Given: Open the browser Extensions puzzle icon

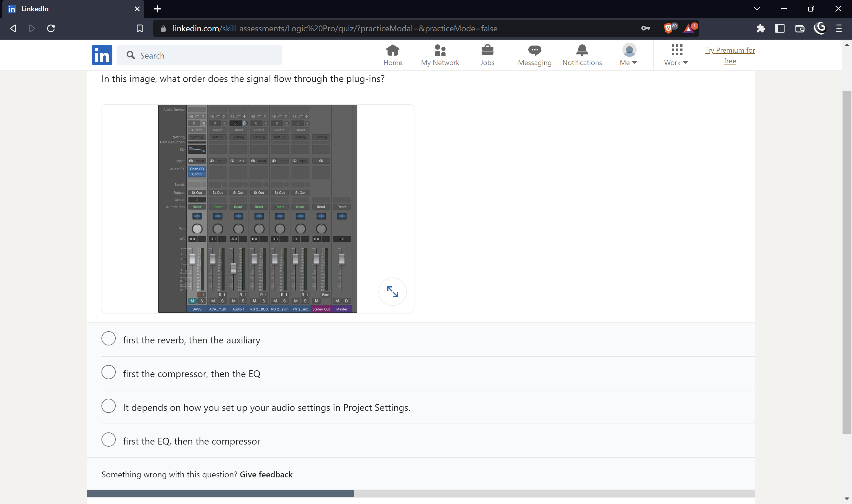Looking at the screenshot, I should (x=761, y=28).
